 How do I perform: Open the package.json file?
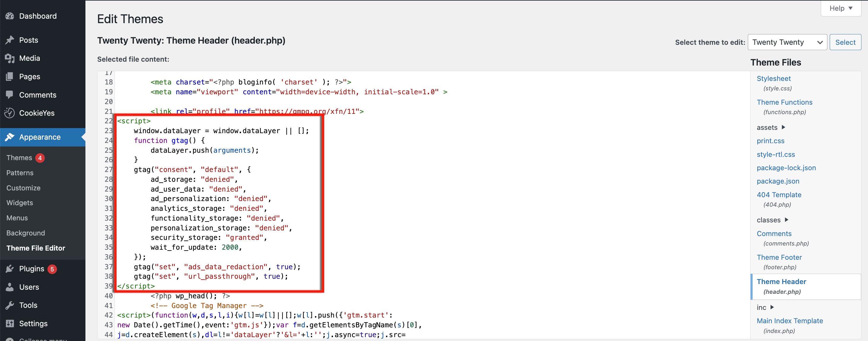pos(778,181)
